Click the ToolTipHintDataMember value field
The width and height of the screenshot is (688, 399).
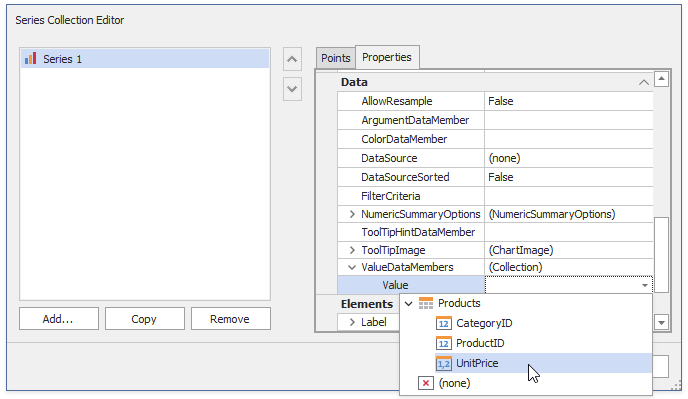pos(569,232)
